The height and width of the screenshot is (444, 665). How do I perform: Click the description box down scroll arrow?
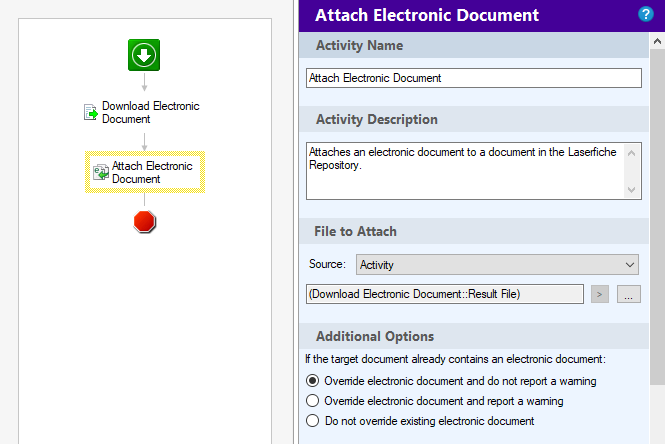631,190
